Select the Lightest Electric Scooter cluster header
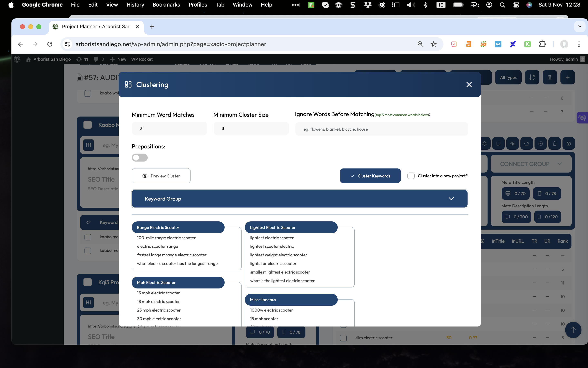 291,227
